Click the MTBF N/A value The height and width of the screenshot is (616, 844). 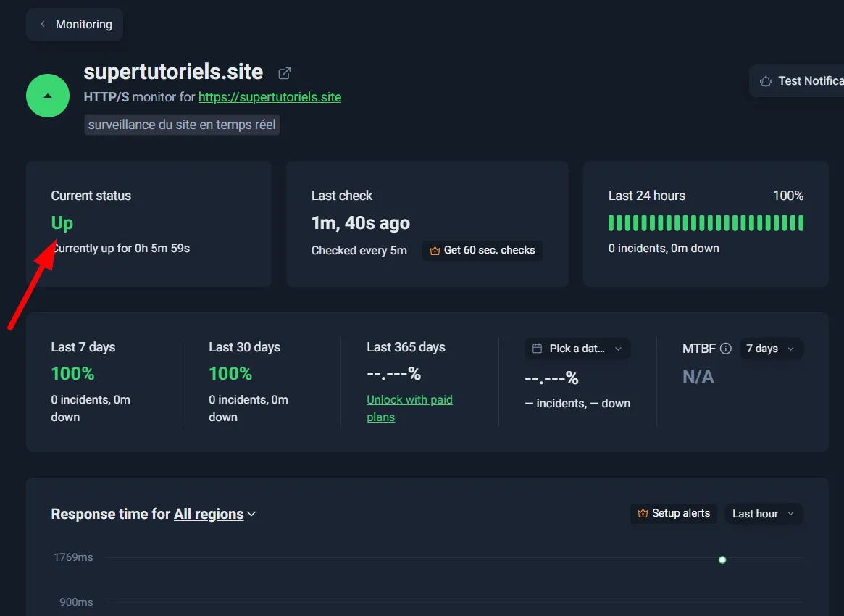click(x=698, y=376)
